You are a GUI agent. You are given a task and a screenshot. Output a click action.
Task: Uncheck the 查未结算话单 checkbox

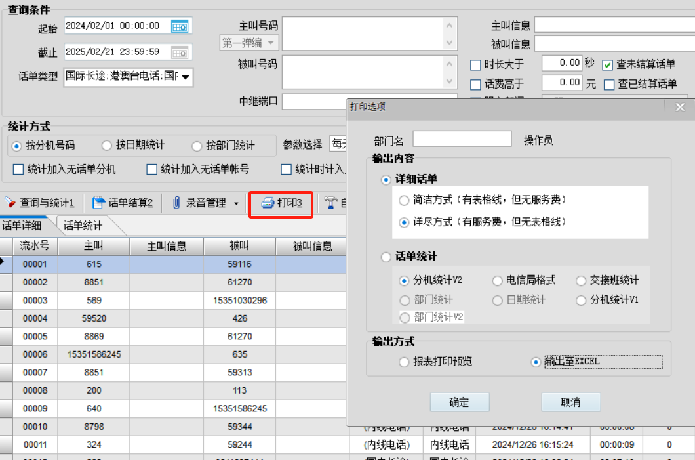[608, 66]
